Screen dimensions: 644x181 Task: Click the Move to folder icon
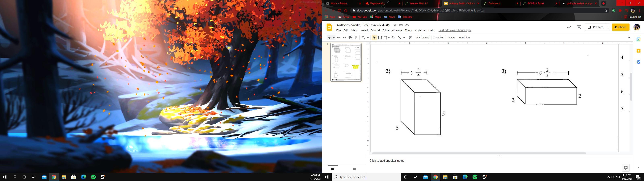click(x=401, y=25)
